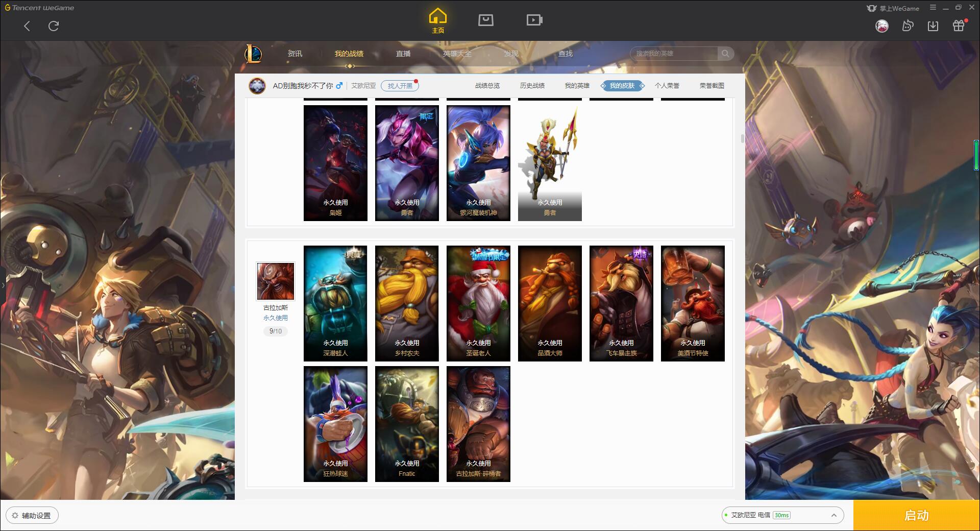
Task: Open the hamburger main menu
Action: pyautogui.click(x=933, y=8)
